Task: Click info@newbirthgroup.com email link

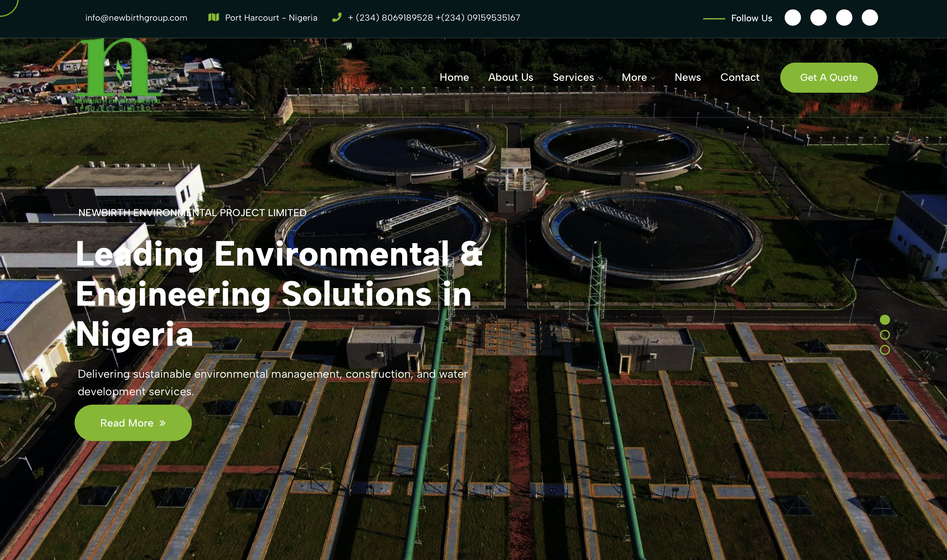Action: point(136,18)
